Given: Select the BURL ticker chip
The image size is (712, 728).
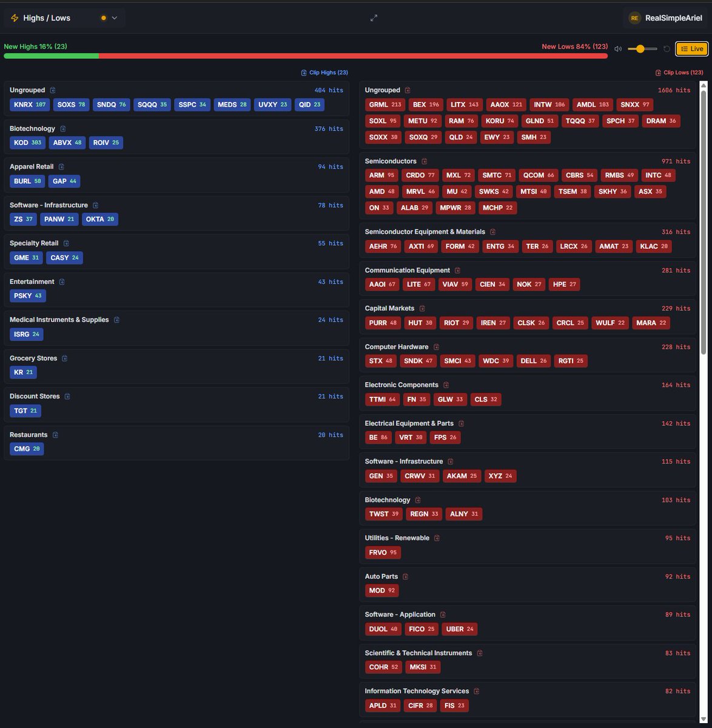Looking at the screenshot, I should (x=27, y=181).
